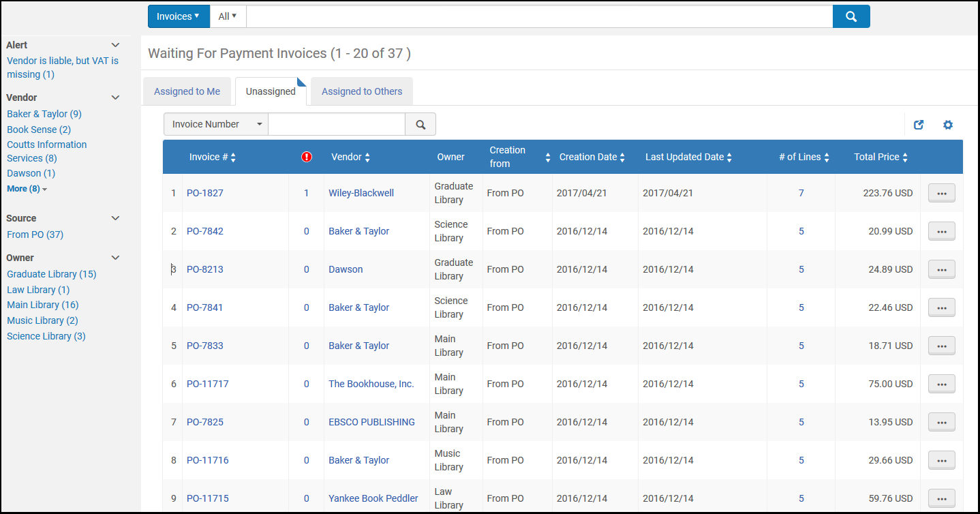Open row actions for PO-7841

coord(942,307)
